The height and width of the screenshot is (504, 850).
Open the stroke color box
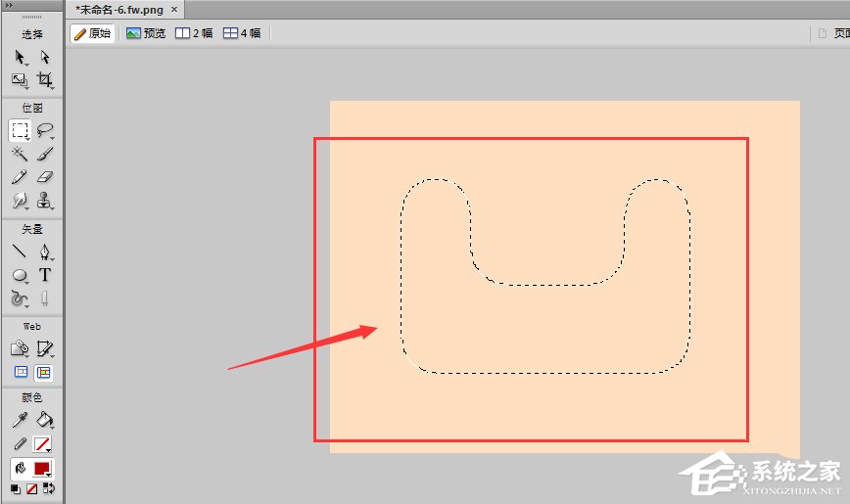42,444
